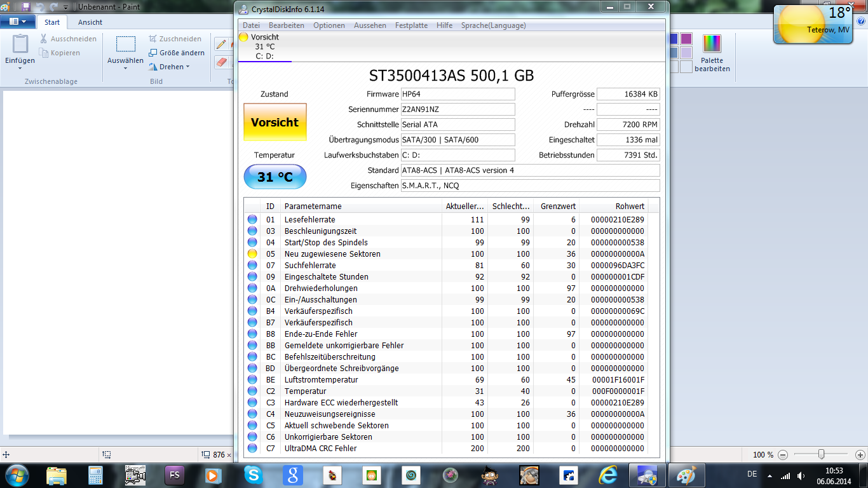Expand the Auswählen dropdown arrow in Paint
Image resolution: width=868 pixels, height=488 pixels.
126,69
